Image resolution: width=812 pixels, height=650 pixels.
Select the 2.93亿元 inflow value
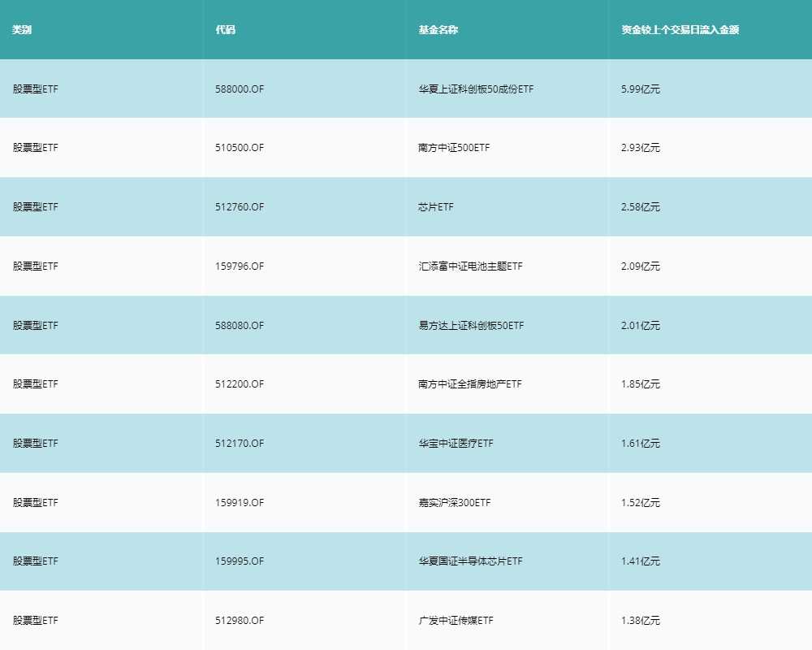pos(641,148)
